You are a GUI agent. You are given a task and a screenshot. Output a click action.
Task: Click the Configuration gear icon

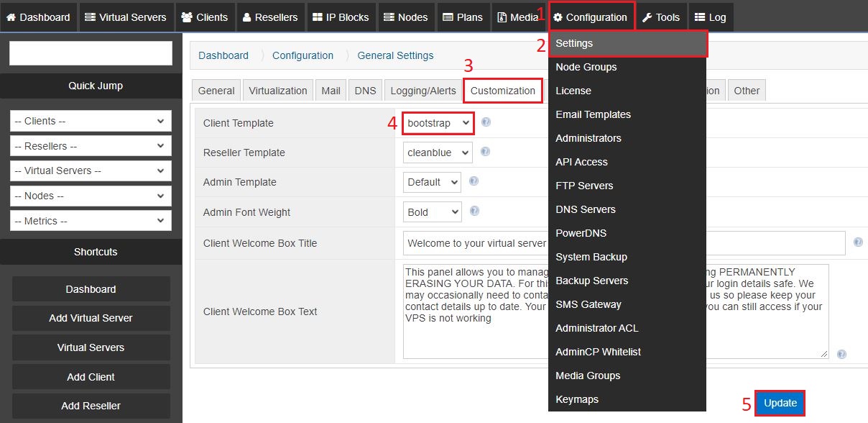557,17
